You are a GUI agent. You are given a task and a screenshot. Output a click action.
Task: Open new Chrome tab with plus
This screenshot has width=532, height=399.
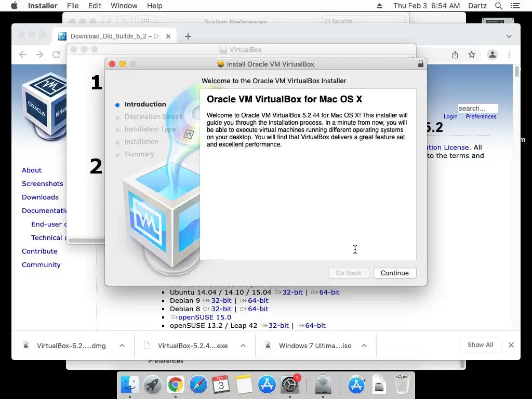188,36
